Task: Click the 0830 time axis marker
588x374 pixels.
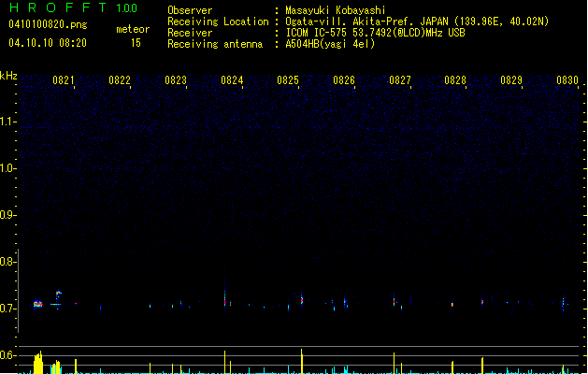Action: click(x=567, y=80)
